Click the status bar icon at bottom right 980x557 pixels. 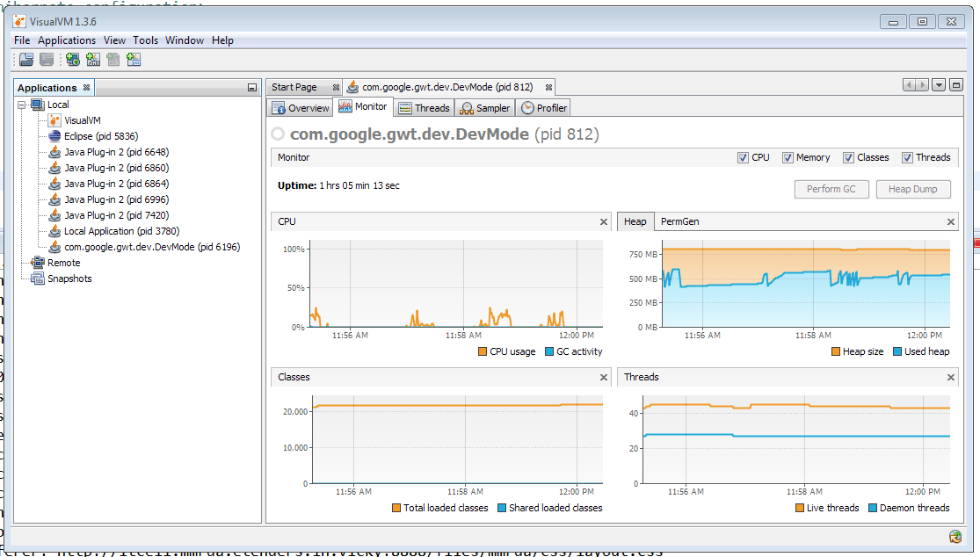pos(955,537)
